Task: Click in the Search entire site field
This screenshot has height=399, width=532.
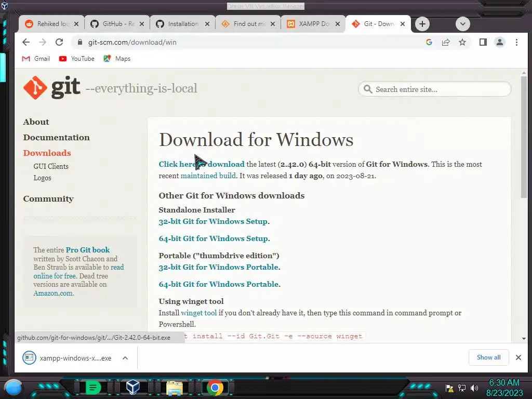Action: coord(435,89)
